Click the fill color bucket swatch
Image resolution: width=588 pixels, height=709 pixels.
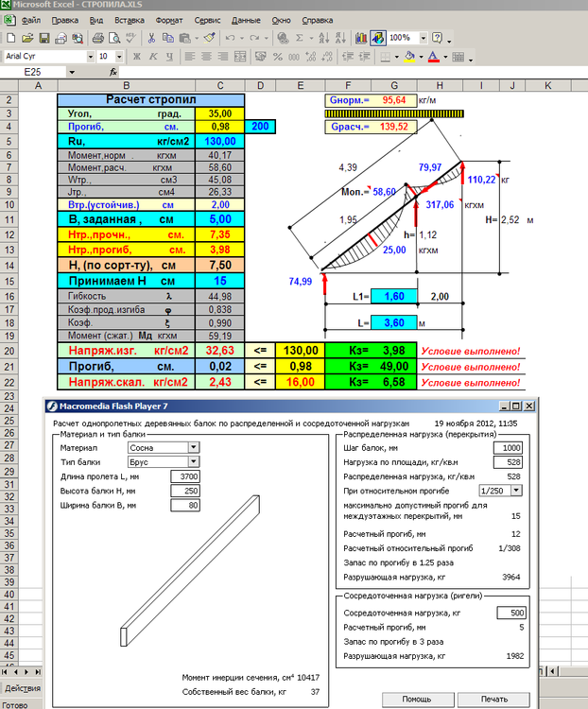408,57
